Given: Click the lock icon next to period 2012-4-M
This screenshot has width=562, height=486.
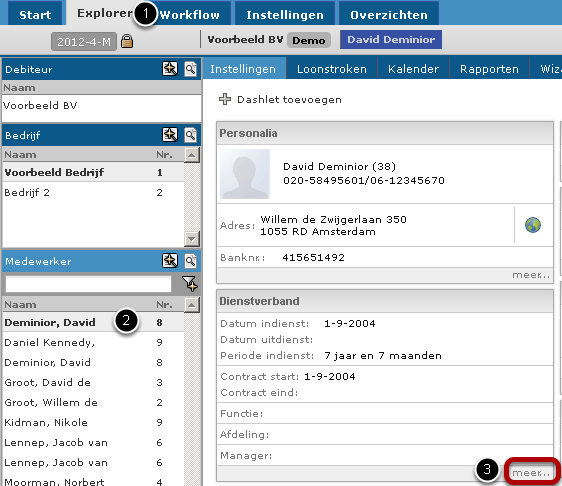Looking at the screenshot, I should point(127,41).
